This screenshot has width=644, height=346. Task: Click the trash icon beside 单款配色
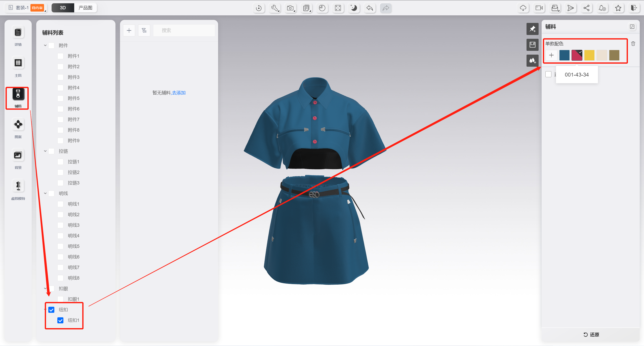633,44
